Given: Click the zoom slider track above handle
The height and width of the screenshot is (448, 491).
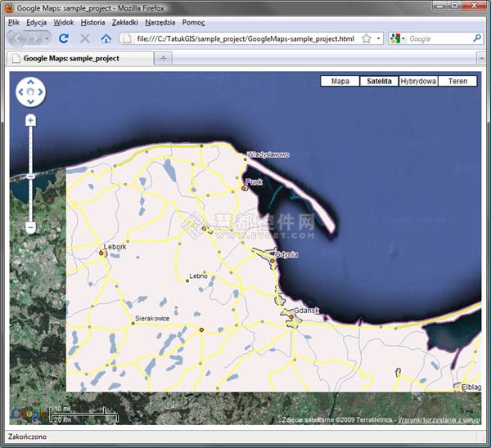Looking at the screenshot, I should point(30,150).
